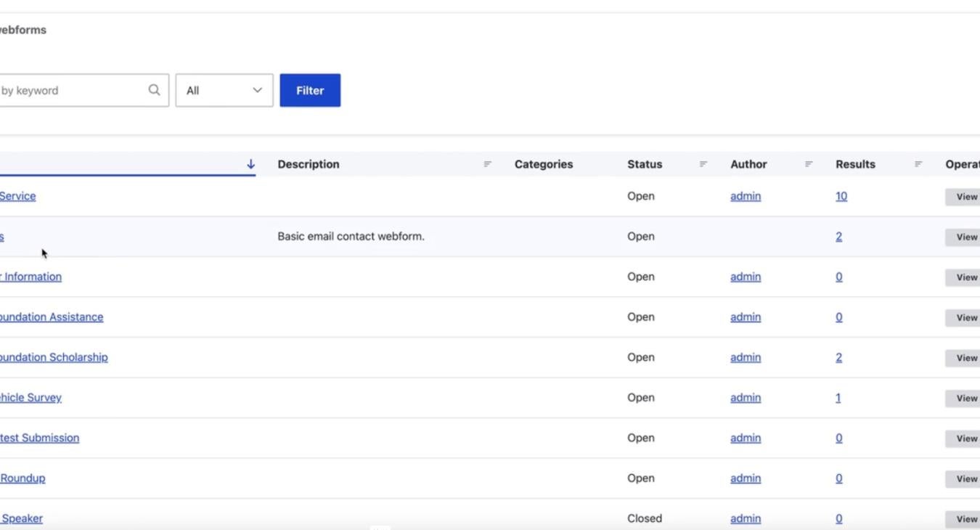
Task: Click the Results column sort icon
Action: pos(918,164)
